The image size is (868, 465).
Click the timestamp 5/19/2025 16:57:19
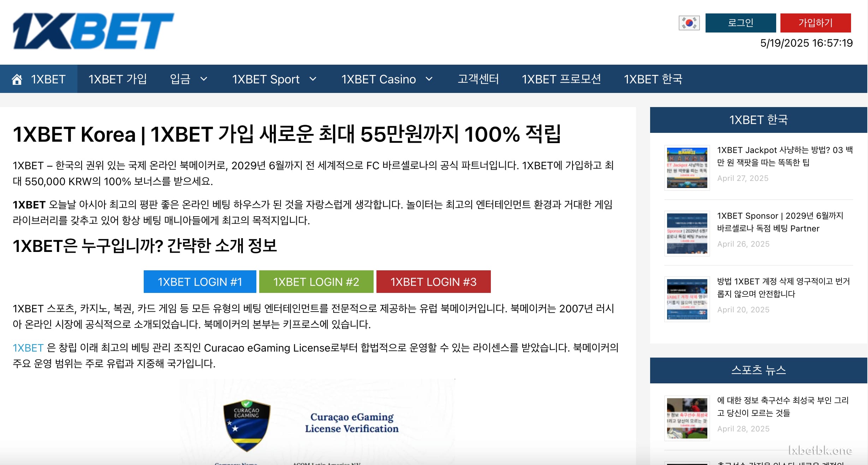[x=806, y=43]
